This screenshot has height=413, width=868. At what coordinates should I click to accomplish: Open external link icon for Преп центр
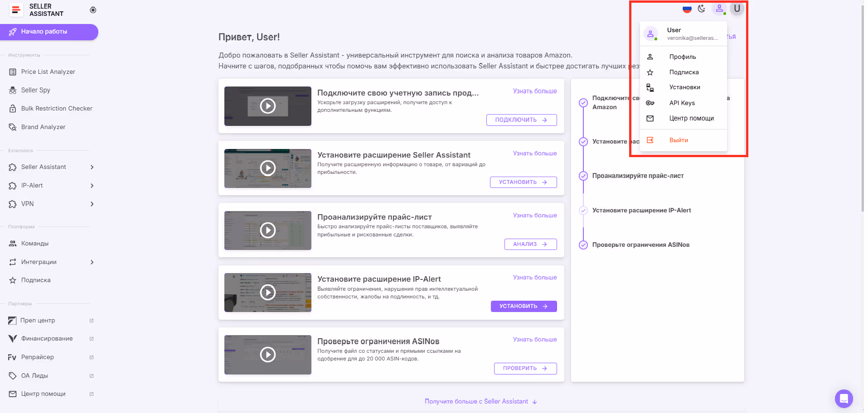pyautogui.click(x=92, y=321)
